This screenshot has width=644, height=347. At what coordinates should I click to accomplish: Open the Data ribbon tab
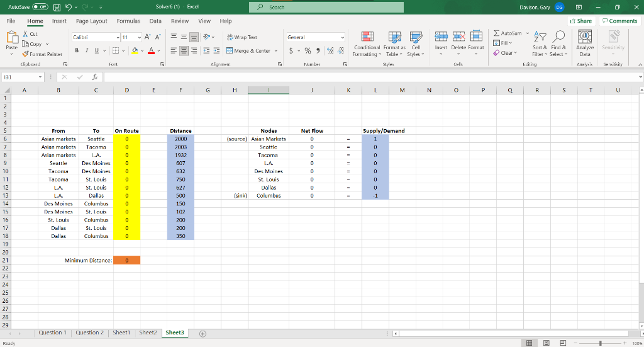point(155,21)
